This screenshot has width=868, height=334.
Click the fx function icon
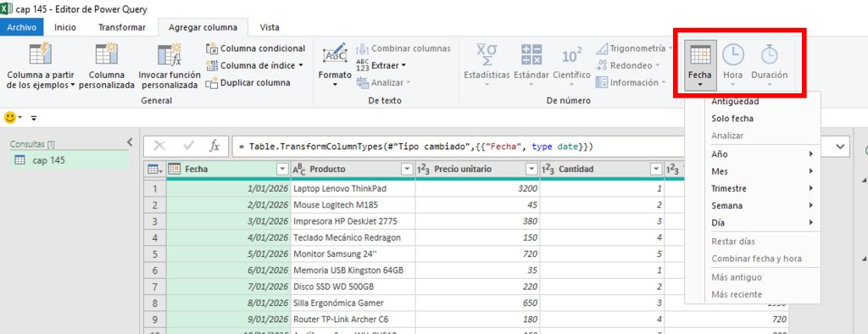[214, 146]
